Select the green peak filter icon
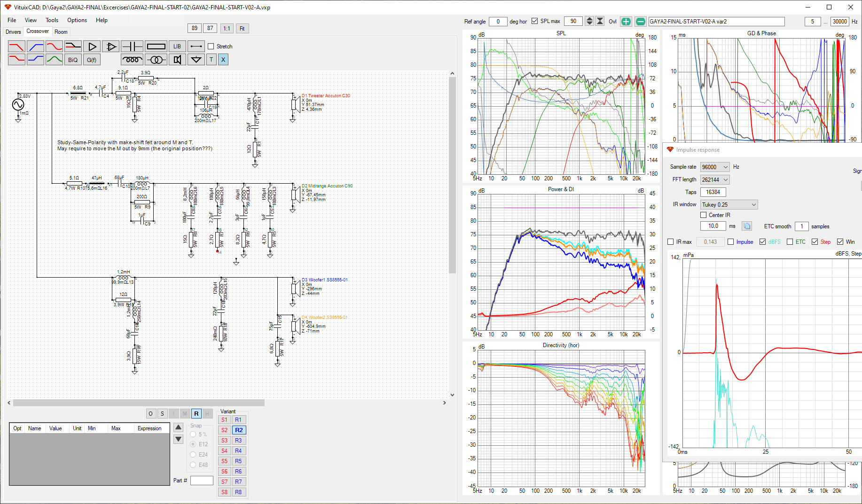Screen dimensions: 862x504 pos(54,60)
